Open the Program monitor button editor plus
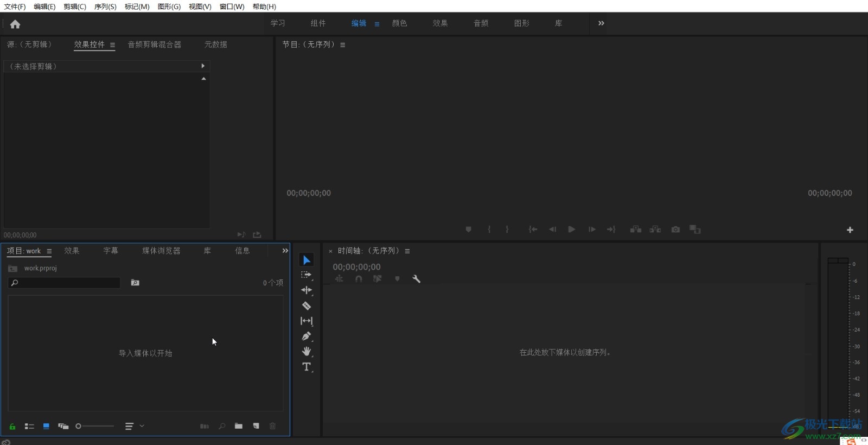Image resolution: width=868 pixels, height=445 pixels. tap(850, 230)
